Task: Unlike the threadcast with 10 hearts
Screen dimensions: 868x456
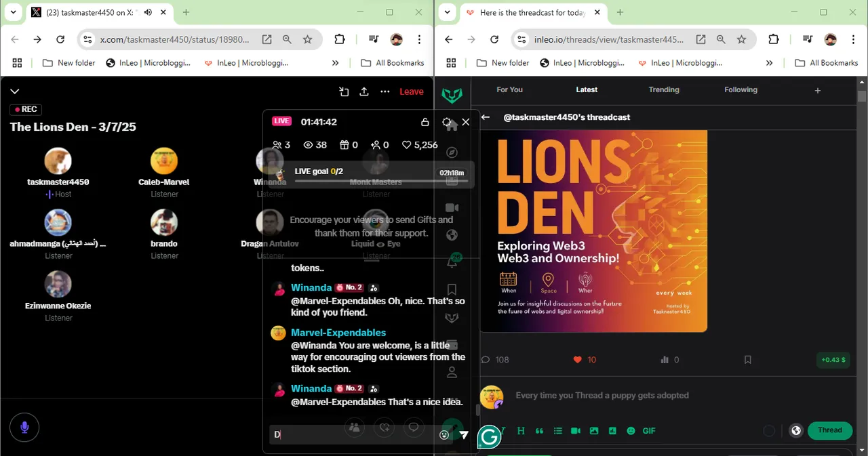Action: click(585, 360)
